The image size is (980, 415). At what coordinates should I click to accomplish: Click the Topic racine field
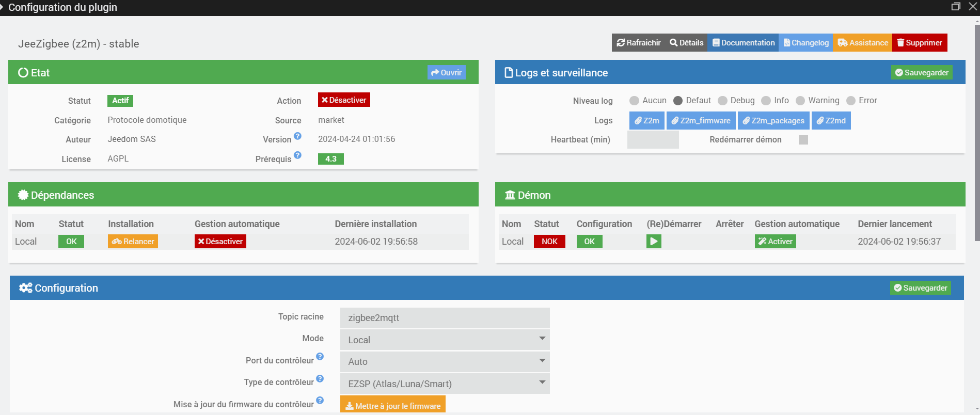point(445,318)
